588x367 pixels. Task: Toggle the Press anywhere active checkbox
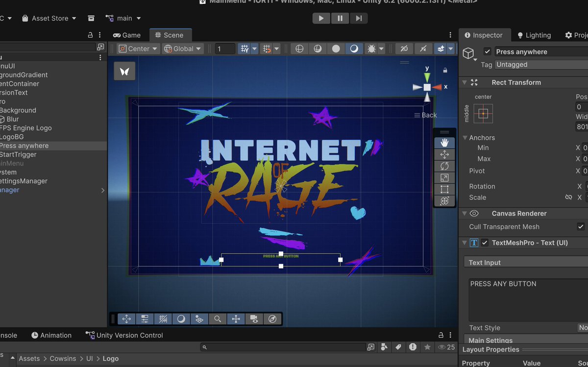tap(487, 51)
